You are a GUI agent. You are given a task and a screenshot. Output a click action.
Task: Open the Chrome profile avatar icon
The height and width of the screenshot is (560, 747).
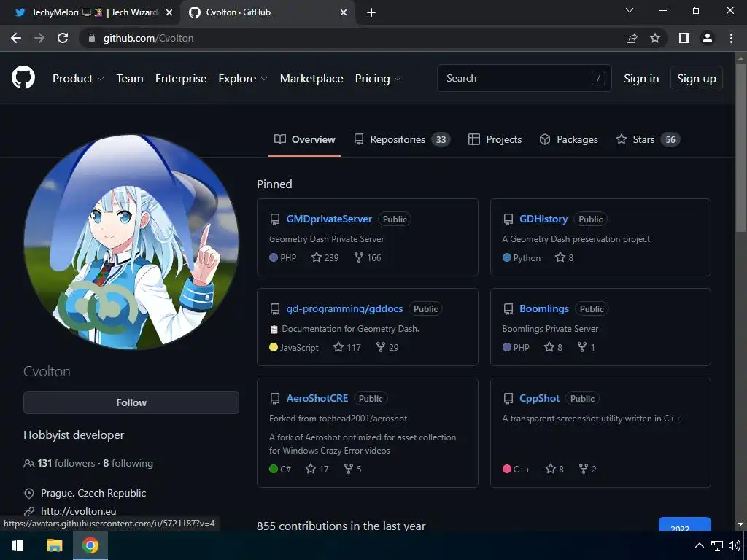click(x=708, y=38)
